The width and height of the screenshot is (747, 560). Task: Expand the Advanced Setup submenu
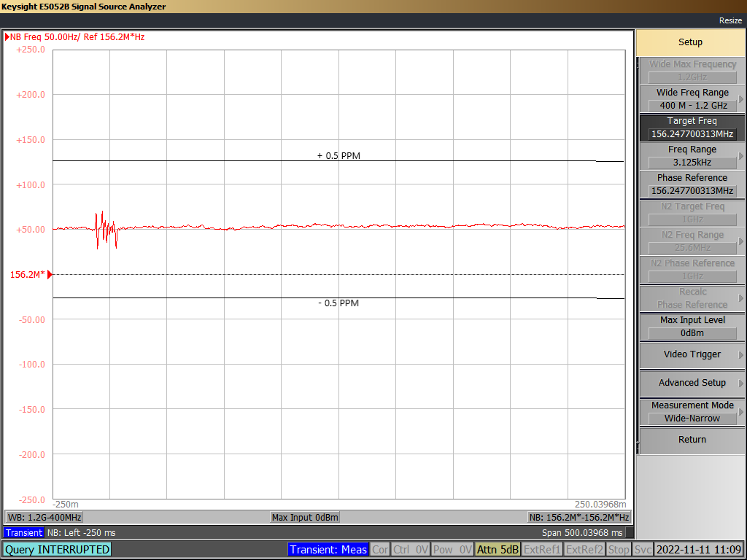click(x=691, y=383)
